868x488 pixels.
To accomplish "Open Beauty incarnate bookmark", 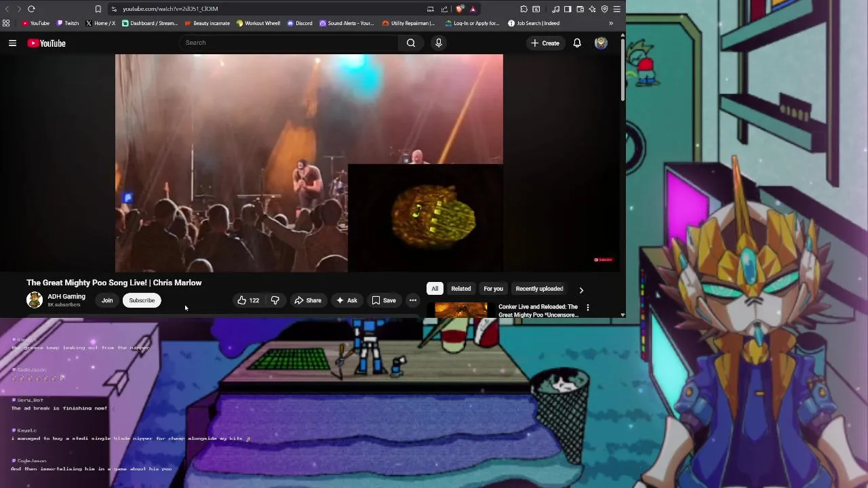I will click(208, 23).
